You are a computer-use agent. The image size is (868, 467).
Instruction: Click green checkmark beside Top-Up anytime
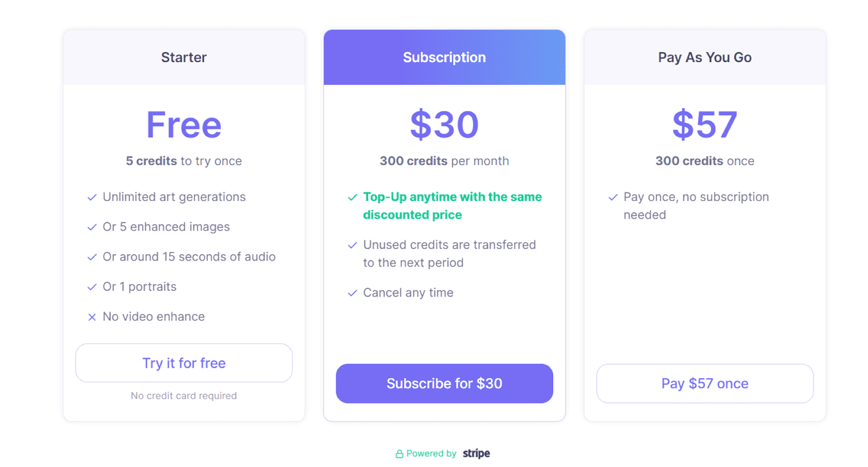353,198
